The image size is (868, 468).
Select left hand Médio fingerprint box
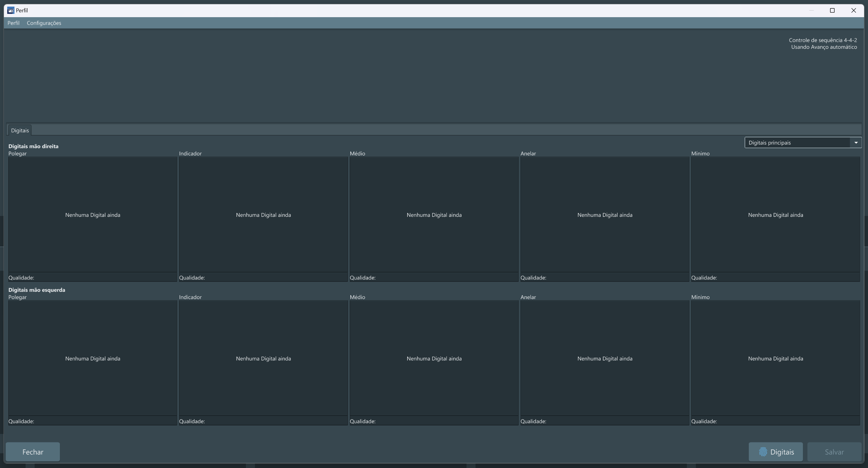(x=434, y=358)
